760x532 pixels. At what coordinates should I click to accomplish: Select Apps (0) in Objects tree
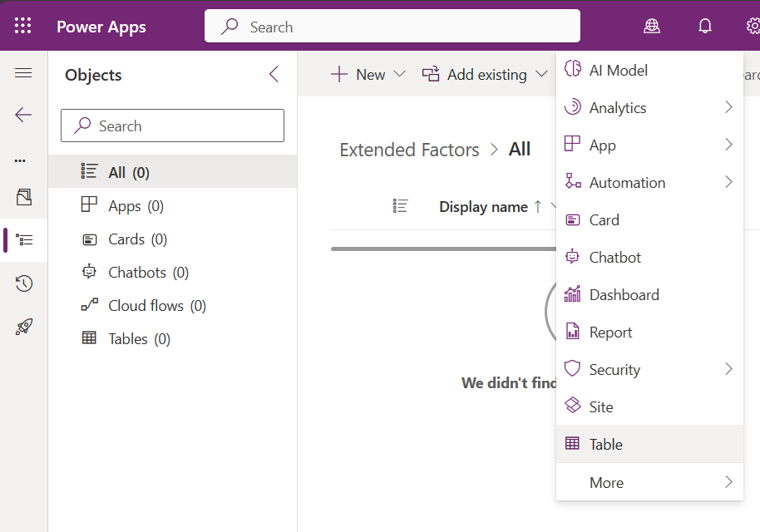coord(173,205)
